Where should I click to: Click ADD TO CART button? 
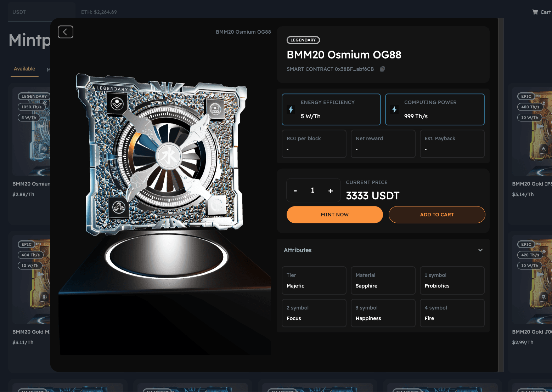436,215
